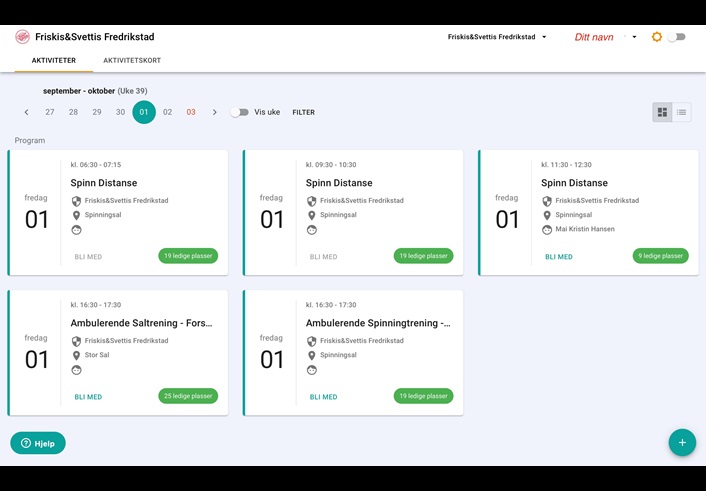
Task: Select date 27 in the date picker
Action: pos(50,112)
